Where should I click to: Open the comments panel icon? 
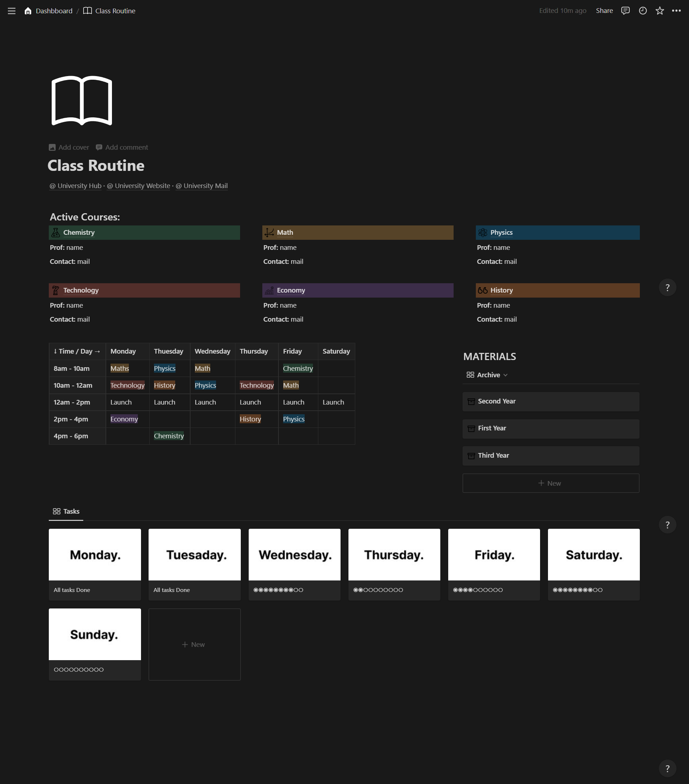[625, 11]
